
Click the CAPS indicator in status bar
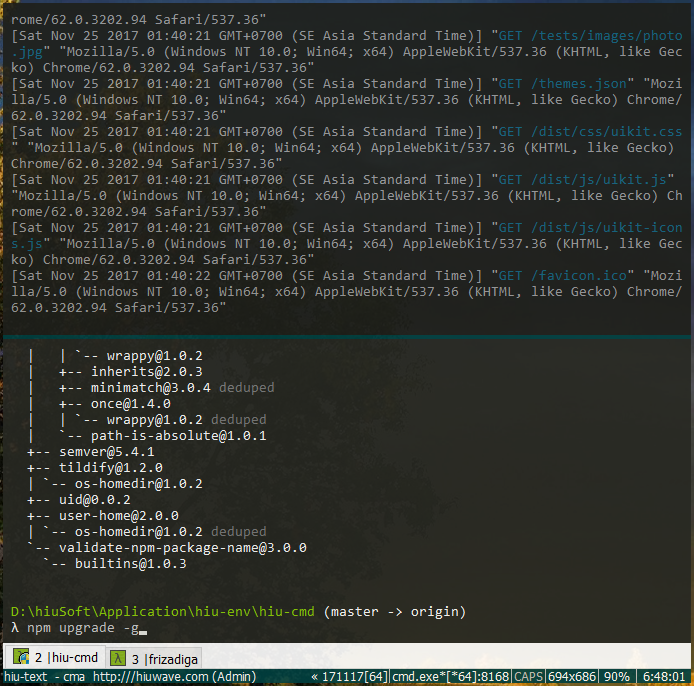(528, 677)
